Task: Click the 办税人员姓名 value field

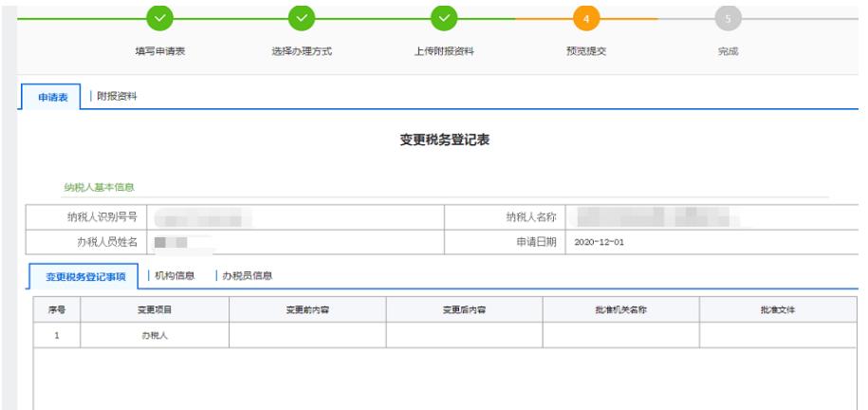Action: coord(297,242)
